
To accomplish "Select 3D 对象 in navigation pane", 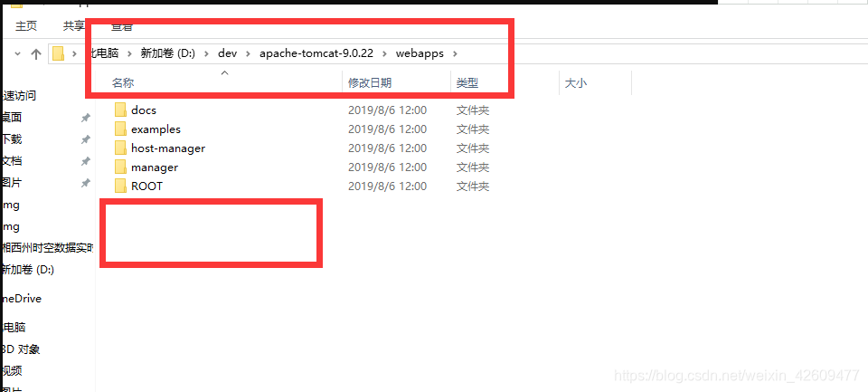I will [21, 349].
